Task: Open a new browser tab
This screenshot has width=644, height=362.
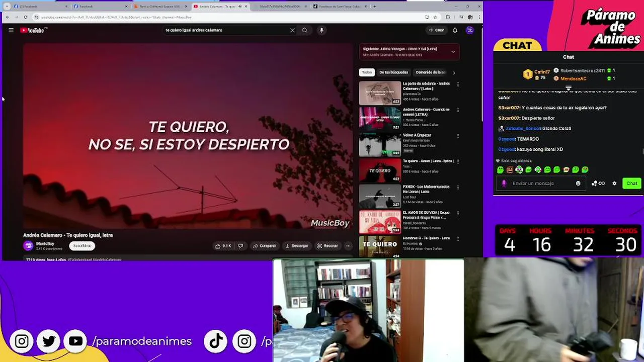Action: [x=374, y=7]
